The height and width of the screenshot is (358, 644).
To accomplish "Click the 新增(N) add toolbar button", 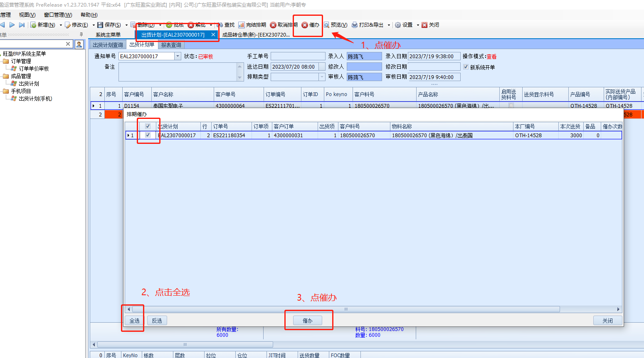I will coord(43,25).
